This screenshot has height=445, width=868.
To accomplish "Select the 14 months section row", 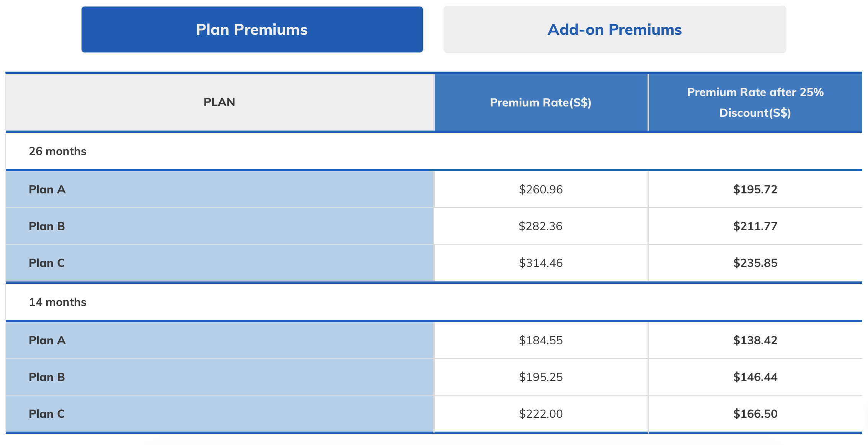I will click(434, 302).
